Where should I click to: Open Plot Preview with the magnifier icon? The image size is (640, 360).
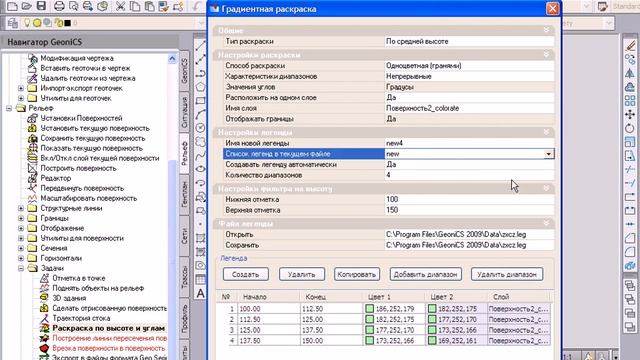(x=73, y=6)
